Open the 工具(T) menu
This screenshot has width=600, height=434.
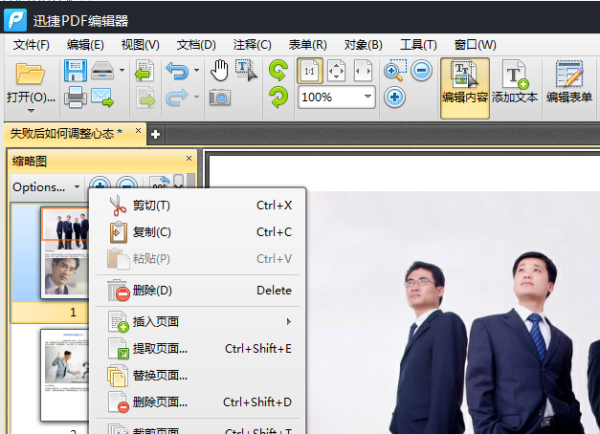[418, 45]
